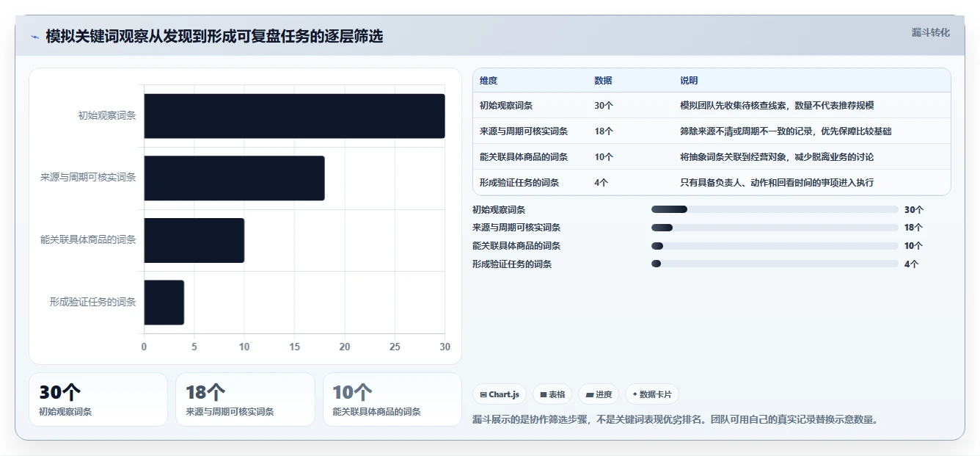Click the x-axis tick labeled 25
Viewport: 980px width, 456px height.
coord(395,347)
